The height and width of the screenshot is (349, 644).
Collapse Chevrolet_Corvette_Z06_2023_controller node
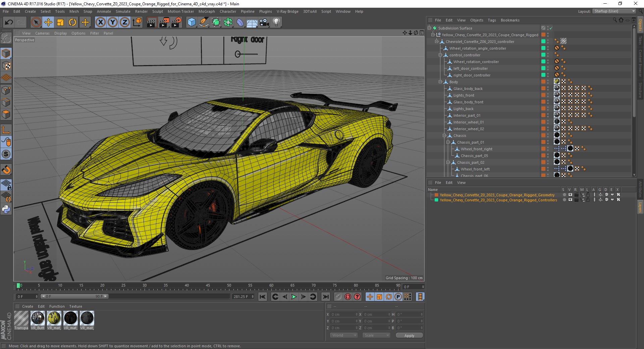pos(437,42)
